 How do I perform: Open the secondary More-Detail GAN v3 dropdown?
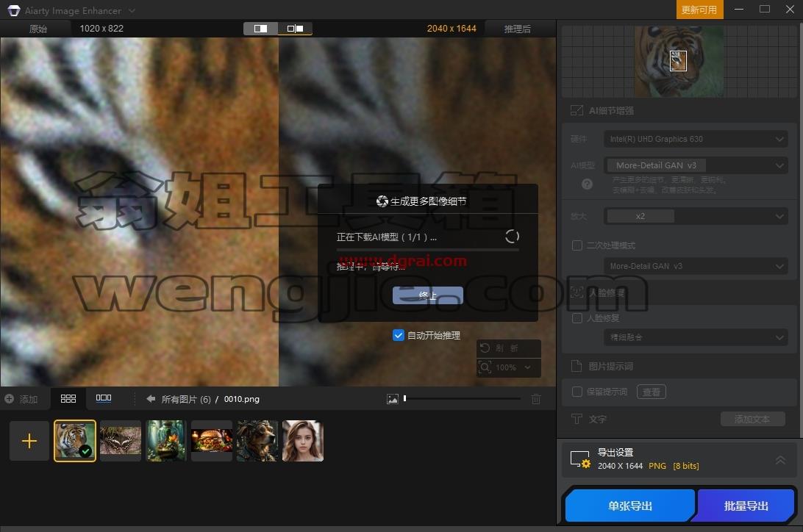tap(696, 266)
